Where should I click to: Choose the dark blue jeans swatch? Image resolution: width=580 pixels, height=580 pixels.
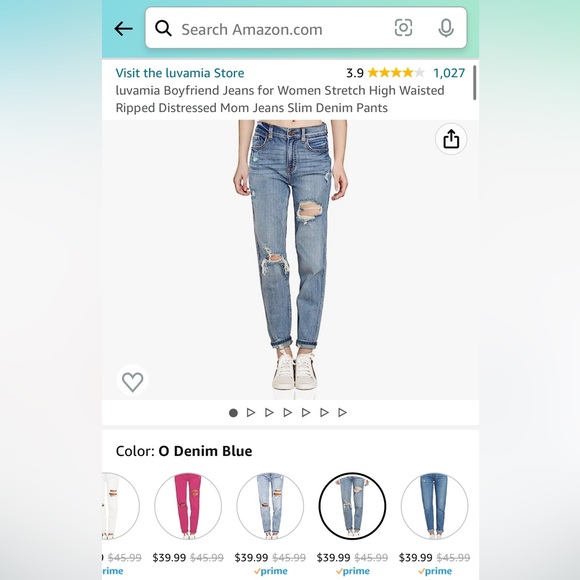[434, 506]
